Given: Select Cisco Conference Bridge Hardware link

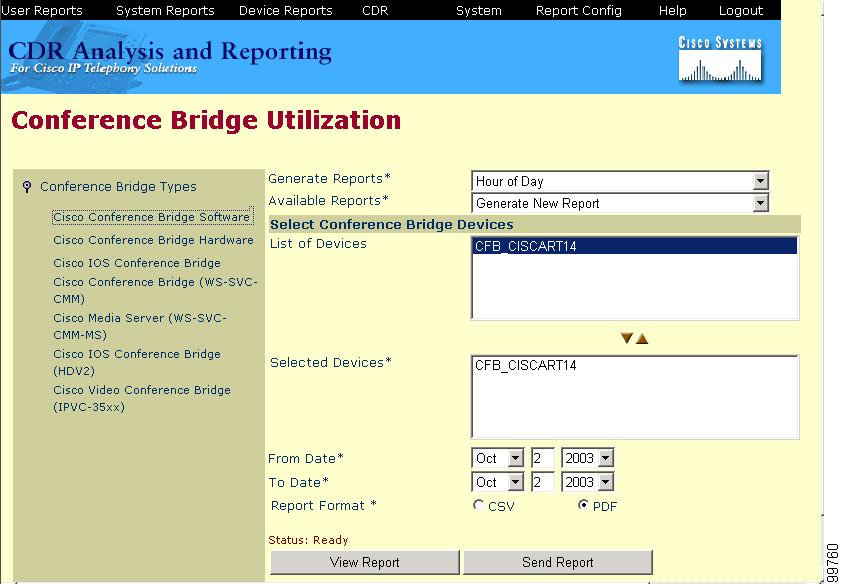Looking at the screenshot, I should (153, 240).
